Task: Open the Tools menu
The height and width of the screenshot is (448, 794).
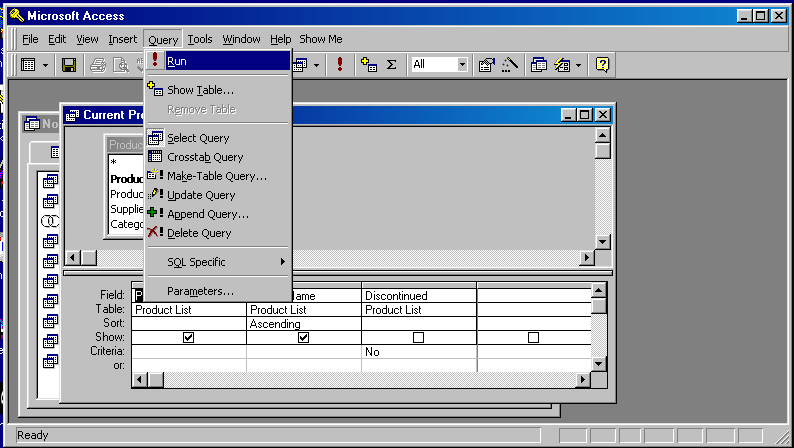Action: tap(200, 39)
